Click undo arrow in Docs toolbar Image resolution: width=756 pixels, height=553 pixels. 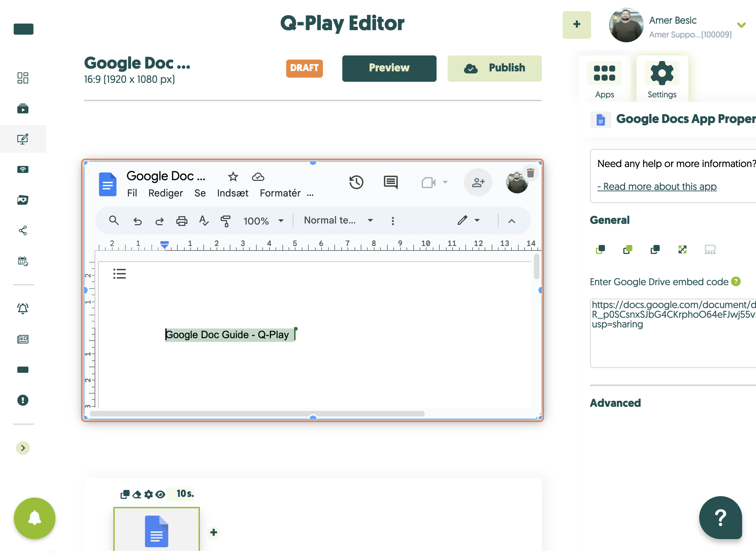[138, 221]
